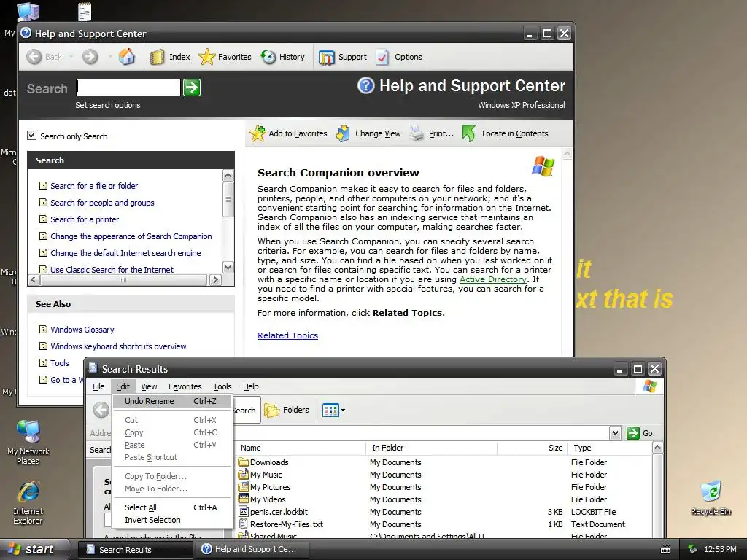Sort results by Name column header

301,448
